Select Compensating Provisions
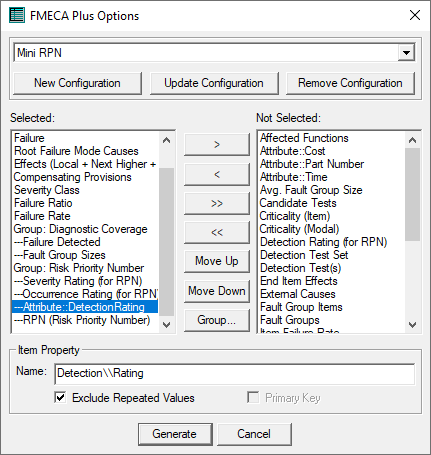Screen dimensions: 431x455 (x=85, y=177)
